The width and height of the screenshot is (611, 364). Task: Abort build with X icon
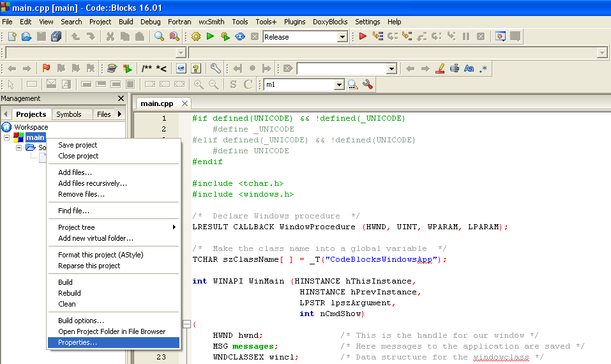coord(255,36)
